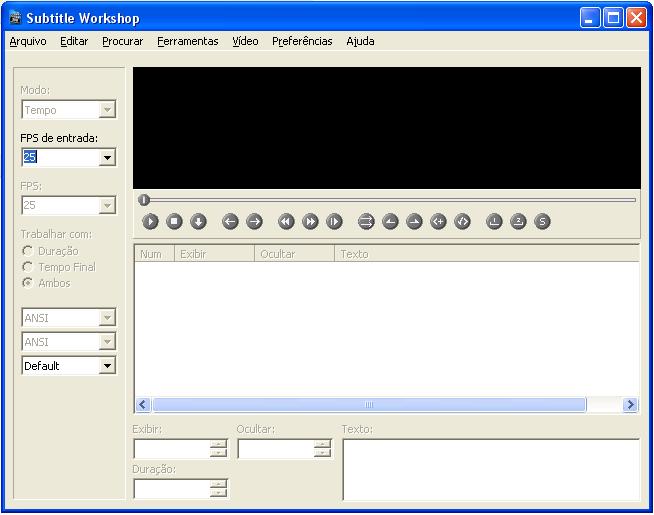Image resolution: width=654 pixels, height=515 pixels.
Task: Click the Ocultar column header
Action: click(x=294, y=254)
